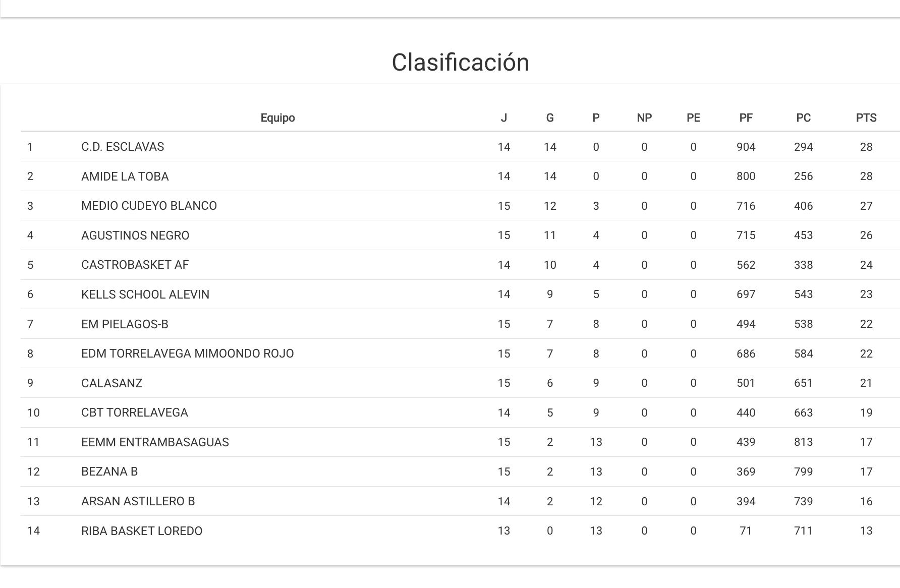This screenshot has height=588, width=900.
Task: Open the CALASANZ team row
Action: [x=111, y=383]
